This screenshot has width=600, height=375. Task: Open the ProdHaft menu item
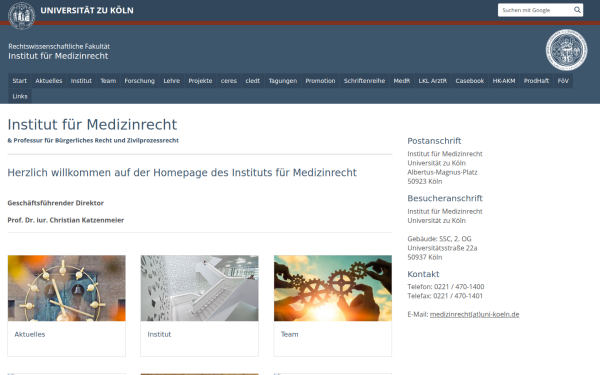536,81
